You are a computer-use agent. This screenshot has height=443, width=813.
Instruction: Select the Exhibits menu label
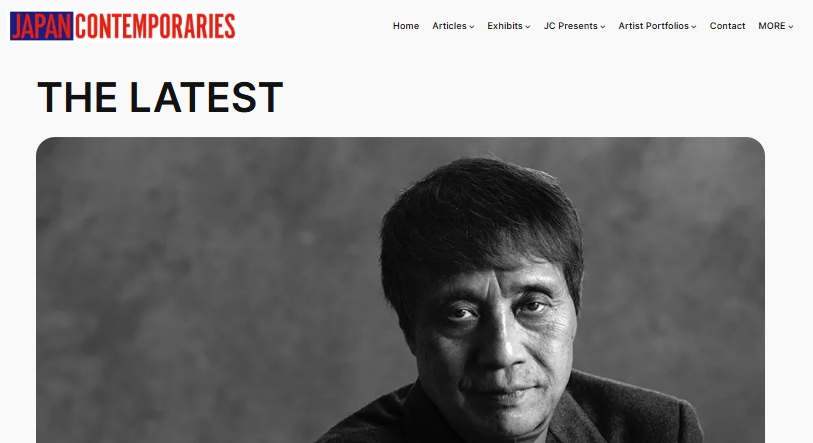click(x=505, y=26)
